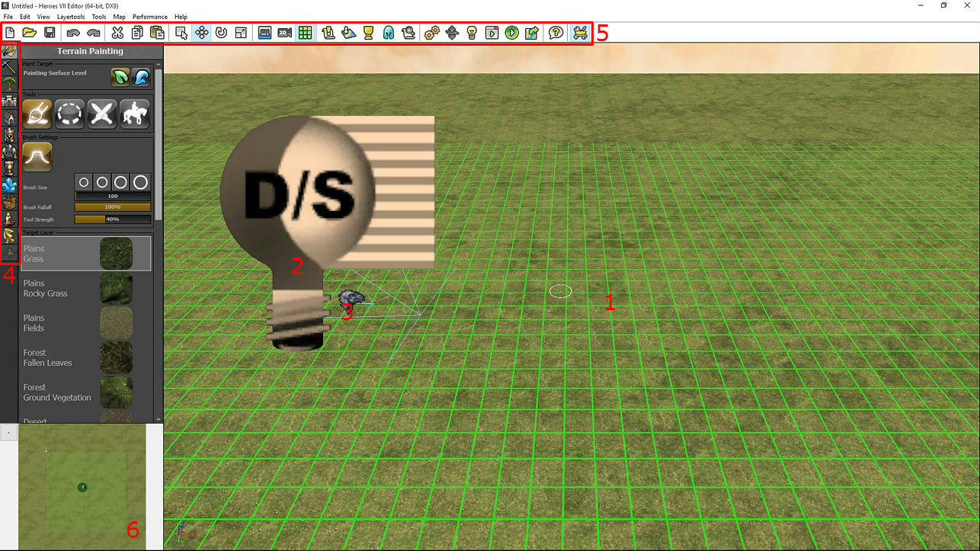Adjust the Brush Size slider bar
Viewport: 980px width, 551px height.
click(113, 196)
